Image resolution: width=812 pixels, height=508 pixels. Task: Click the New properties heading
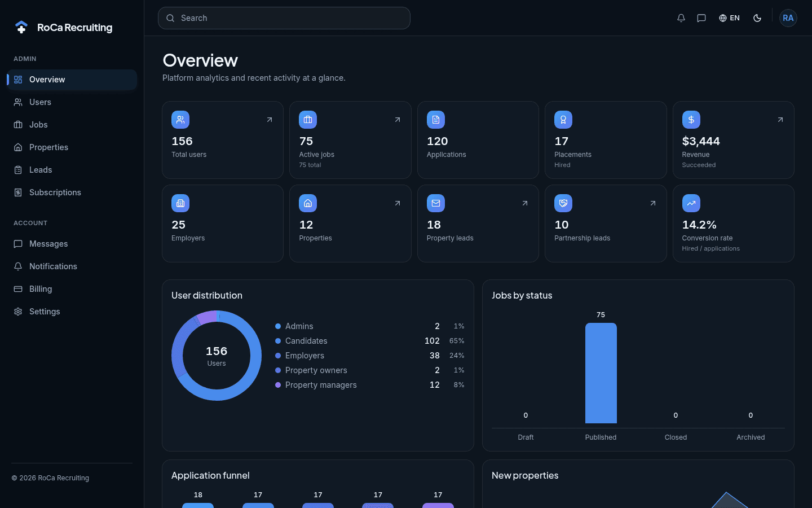pyautogui.click(x=525, y=475)
